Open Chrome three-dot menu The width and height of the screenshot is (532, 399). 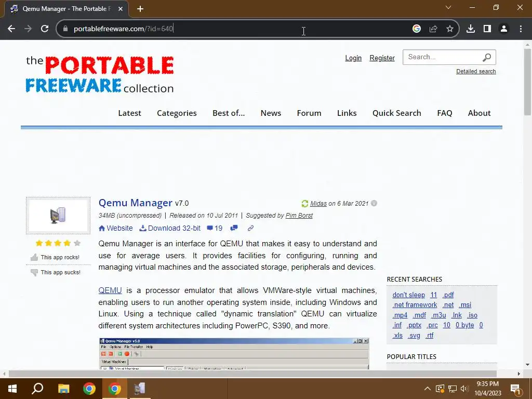point(521,29)
